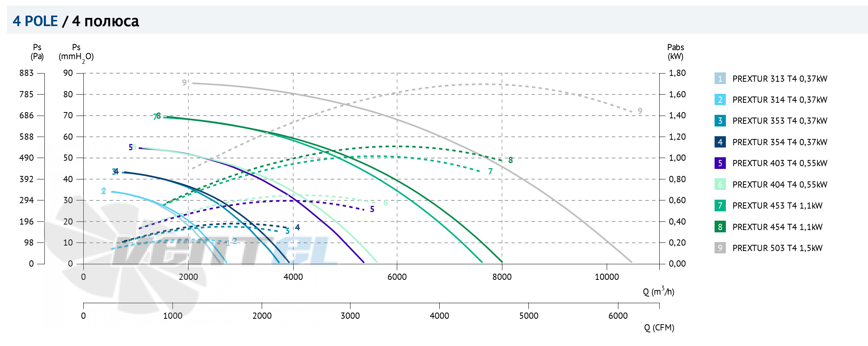Screen dimensions: 868x346
Task: Click the light green swatch number 6
Action: (720, 184)
